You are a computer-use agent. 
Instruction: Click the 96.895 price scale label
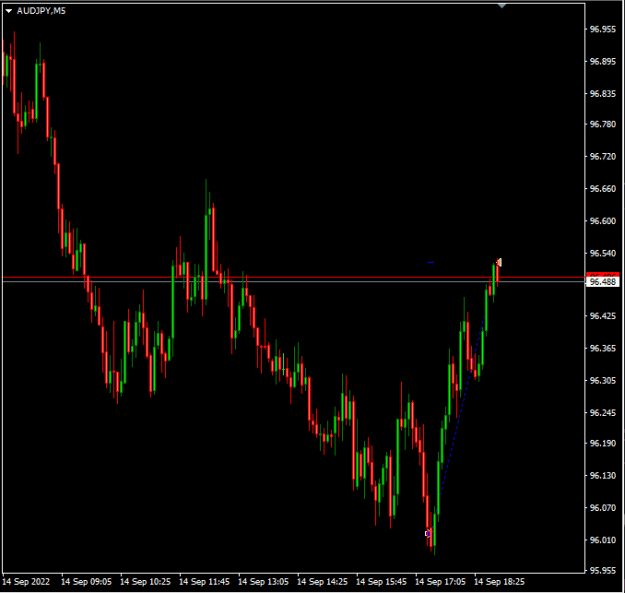(602, 61)
